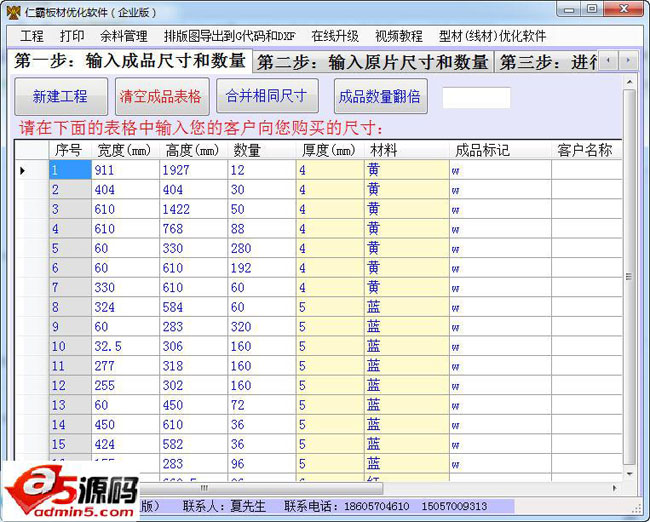Click the 成品数量翻倍 button
The height and width of the screenshot is (522, 650).
(381, 96)
